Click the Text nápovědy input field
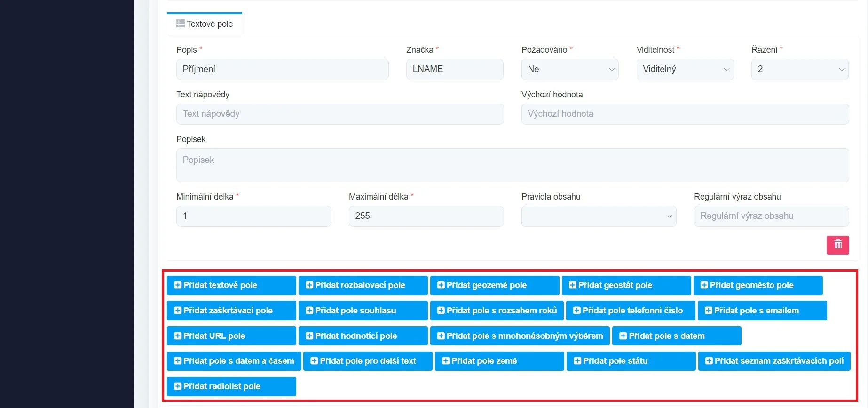868x408 pixels. tap(339, 114)
